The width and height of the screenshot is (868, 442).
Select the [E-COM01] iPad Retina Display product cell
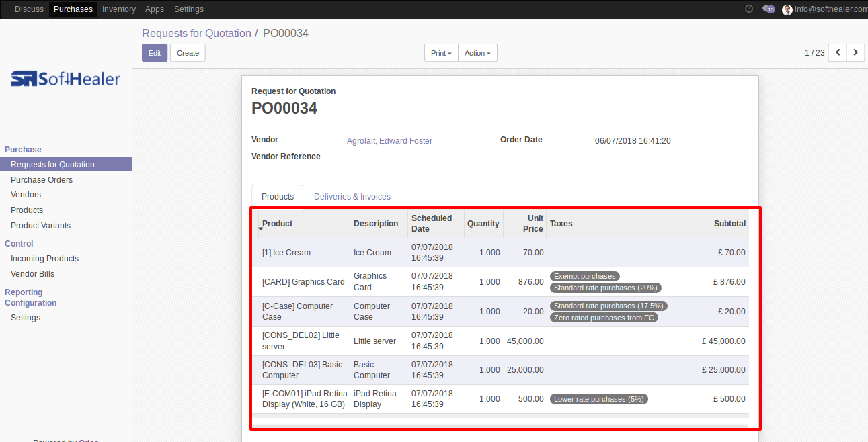tap(303, 399)
